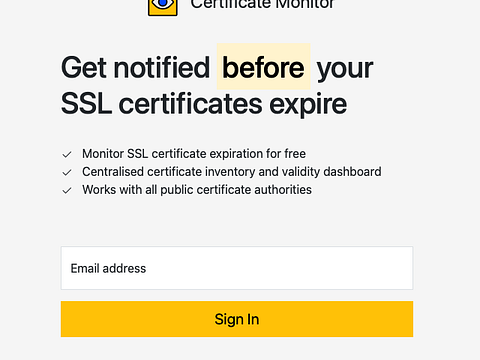Screen dimensions: 480x360
Task: Click the highlighted word "before" in the heading
Action: tap(263, 68)
